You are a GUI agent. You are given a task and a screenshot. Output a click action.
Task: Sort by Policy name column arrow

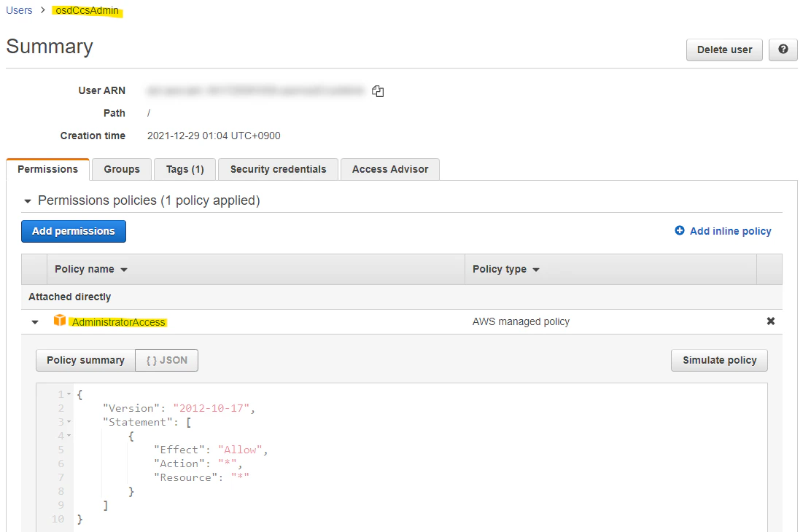pos(124,270)
